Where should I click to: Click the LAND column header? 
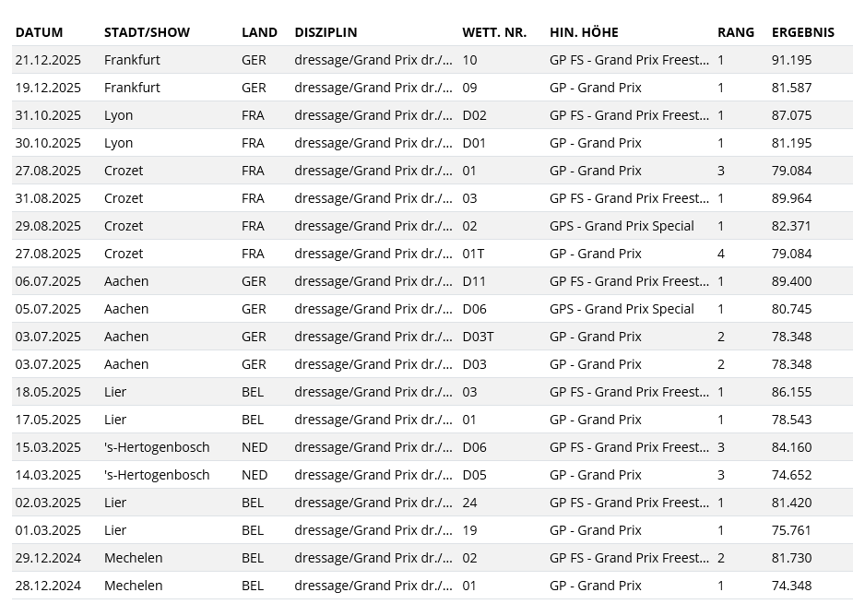(x=259, y=32)
